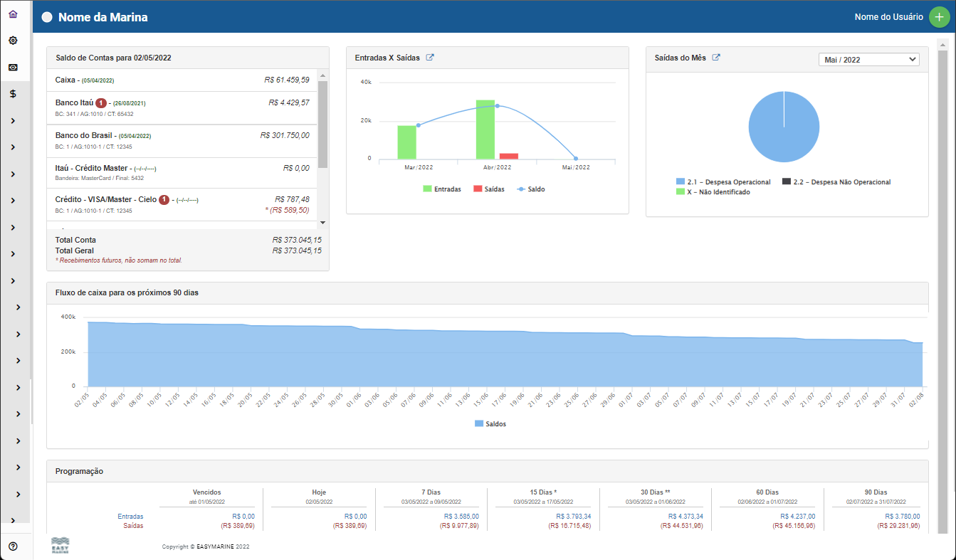Viewport: 956px width, 560px height.
Task: Open Entradas X Saídas external link icon
Action: tap(430, 58)
